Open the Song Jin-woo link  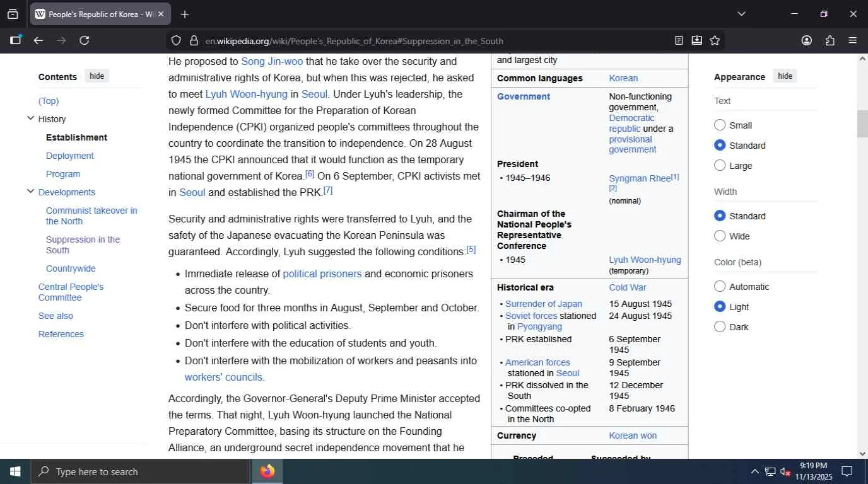click(272, 61)
